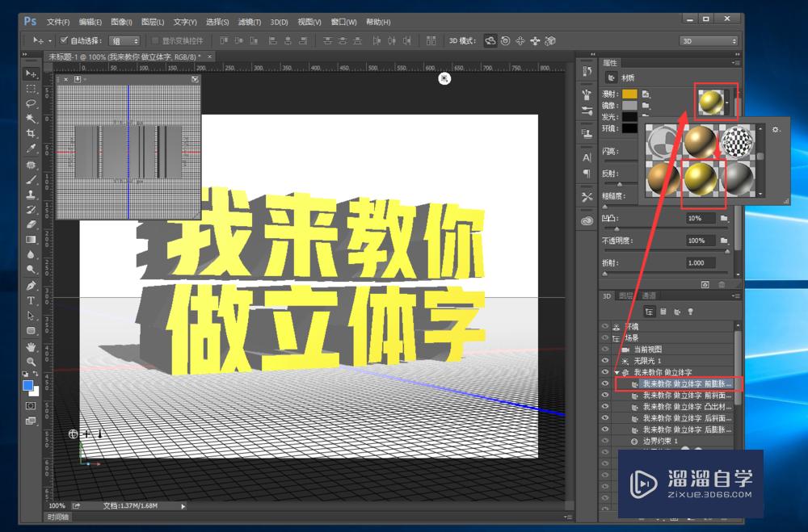Open the Properties panel flyout menu

(736, 63)
